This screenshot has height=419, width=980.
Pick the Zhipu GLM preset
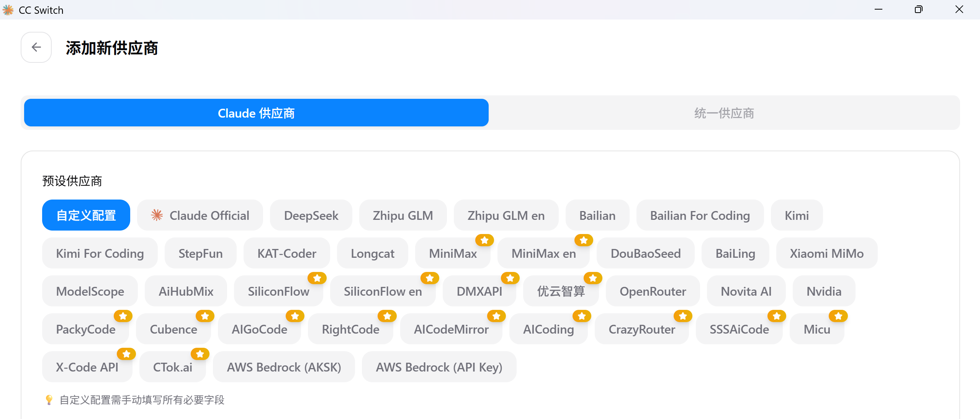coord(403,215)
